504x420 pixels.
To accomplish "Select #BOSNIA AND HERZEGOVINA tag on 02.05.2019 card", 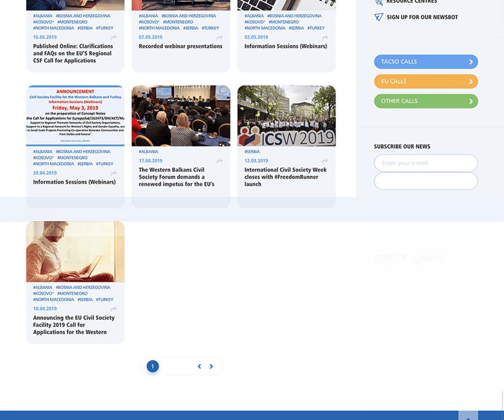I will pyautogui.click(x=294, y=16).
